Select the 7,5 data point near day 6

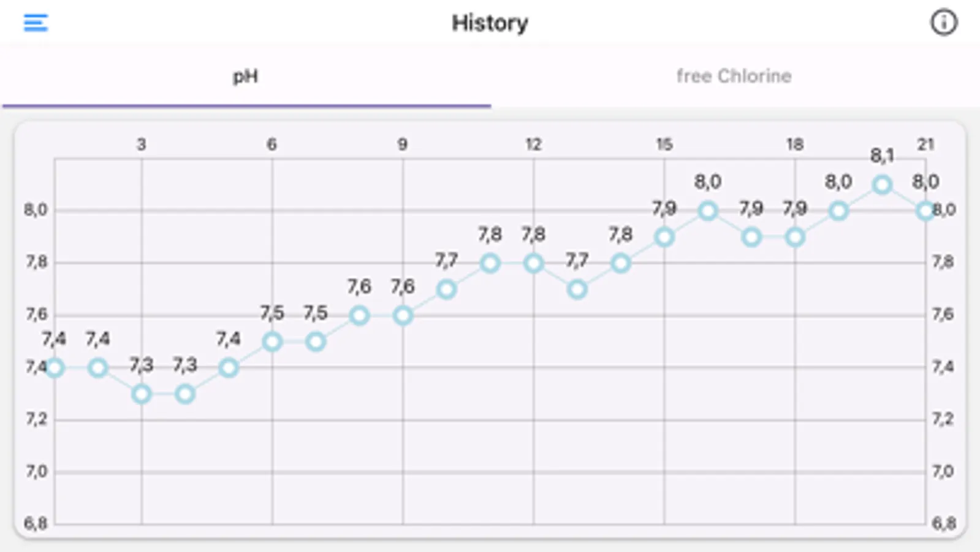[271, 342]
